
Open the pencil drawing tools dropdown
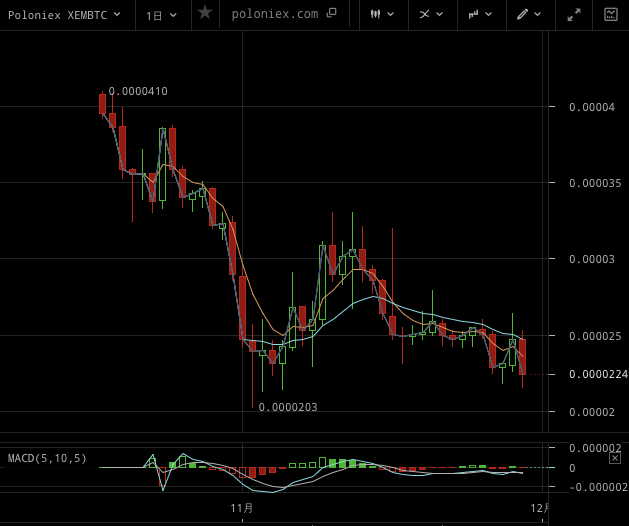[x=529, y=14]
